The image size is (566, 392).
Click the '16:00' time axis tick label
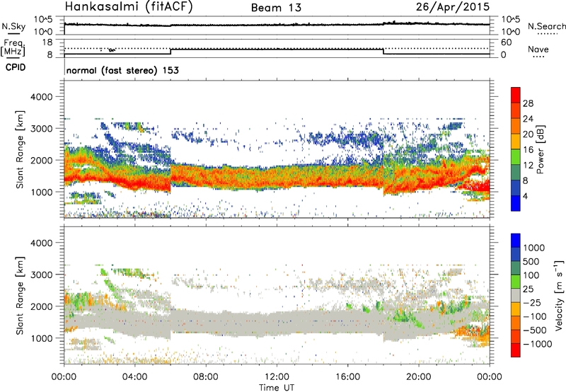347,377
